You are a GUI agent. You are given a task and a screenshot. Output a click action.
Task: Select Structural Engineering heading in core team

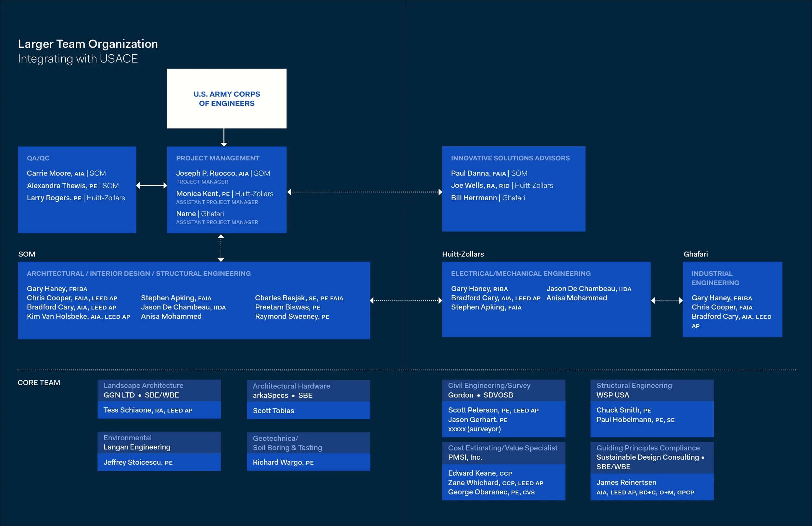[634, 386]
